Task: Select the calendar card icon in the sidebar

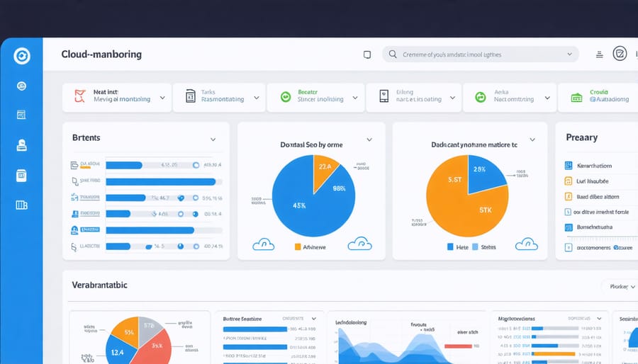Action: tap(21, 176)
